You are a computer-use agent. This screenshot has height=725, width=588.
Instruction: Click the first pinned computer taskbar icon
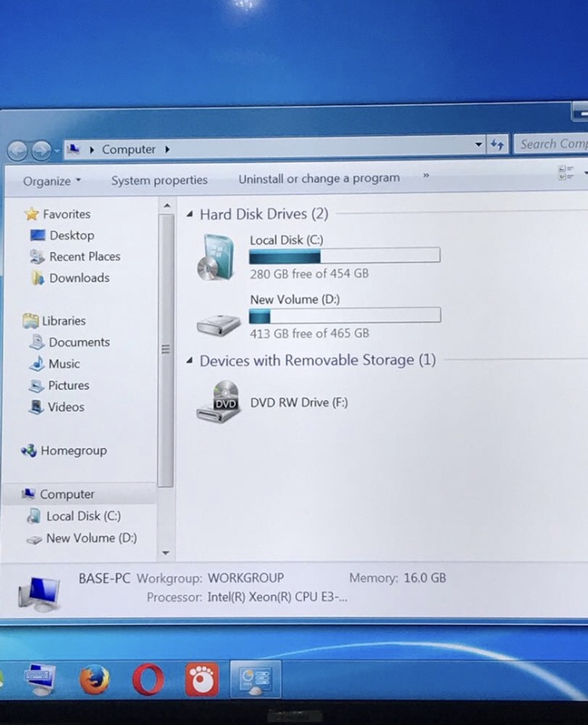40,679
